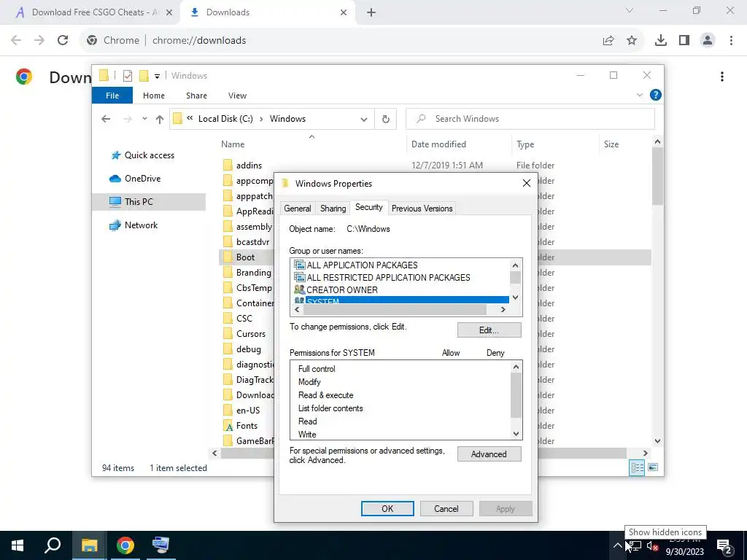The width and height of the screenshot is (747, 560).
Task: Open Home ribbon tab
Action: coord(154,96)
